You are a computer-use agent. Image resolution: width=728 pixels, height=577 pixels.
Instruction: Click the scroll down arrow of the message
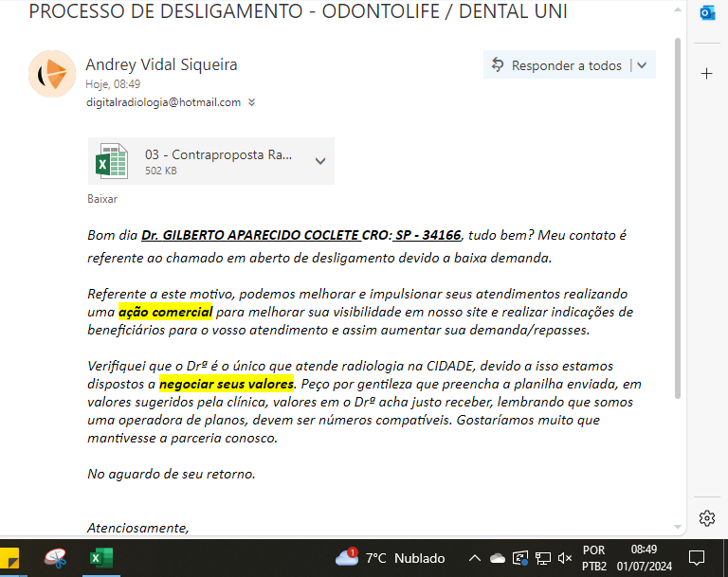pyautogui.click(x=678, y=527)
